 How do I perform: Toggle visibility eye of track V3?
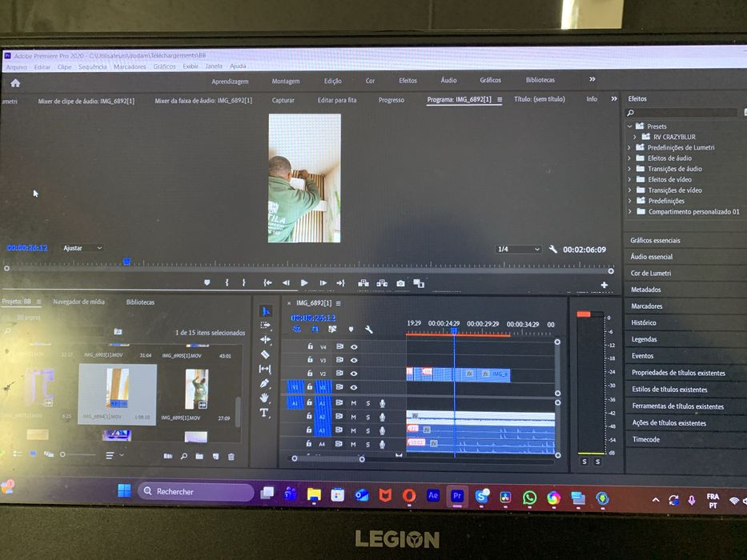354,360
